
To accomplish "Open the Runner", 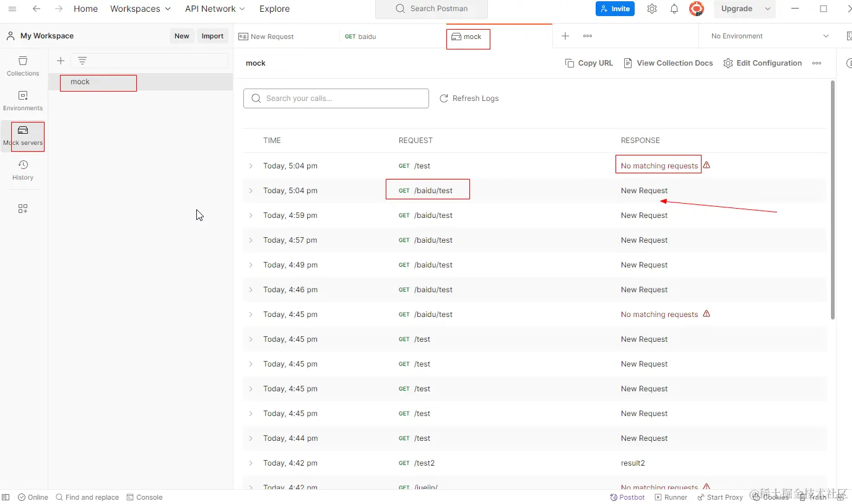I will (x=671, y=497).
